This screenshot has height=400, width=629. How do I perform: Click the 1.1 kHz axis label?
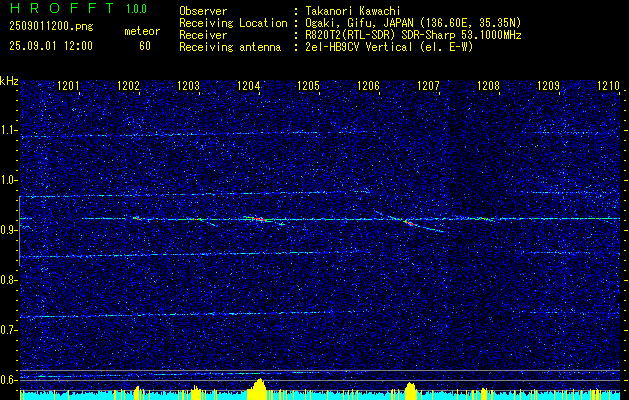[x=8, y=130]
